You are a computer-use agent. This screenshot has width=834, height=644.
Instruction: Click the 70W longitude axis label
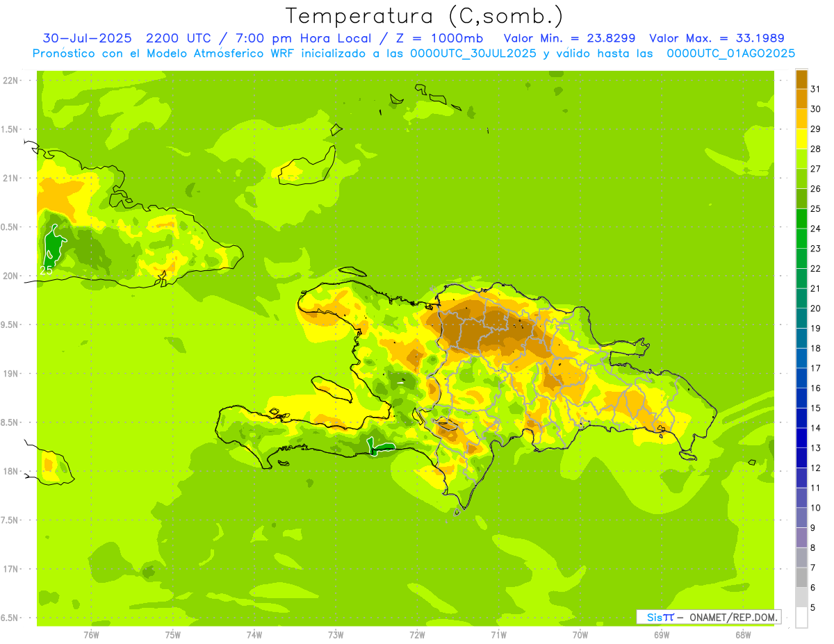pyautogui.click(x=580, y=635)
